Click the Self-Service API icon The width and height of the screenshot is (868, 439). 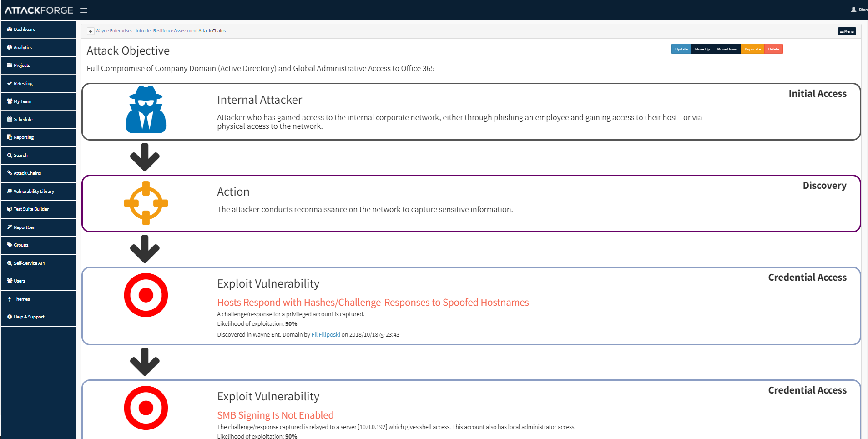10,263
